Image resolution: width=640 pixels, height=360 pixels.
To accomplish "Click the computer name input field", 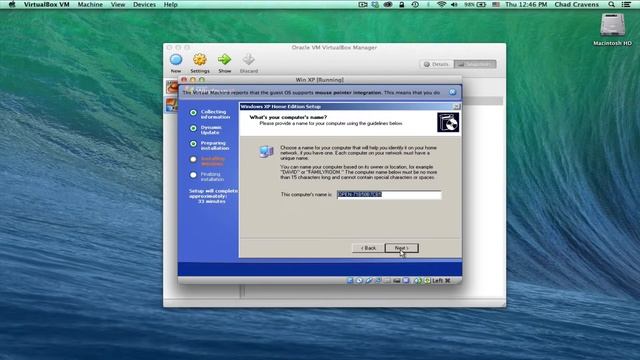I will 389,195.
